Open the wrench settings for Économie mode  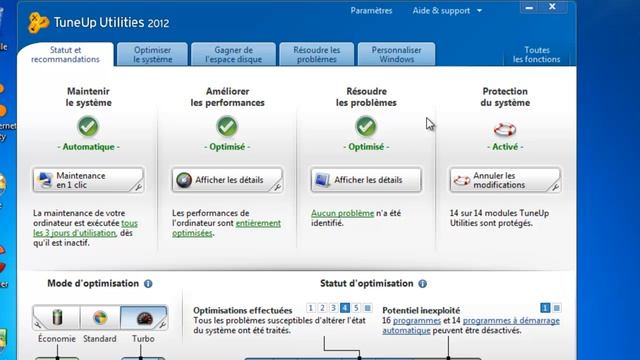pyautogui.click(x=38, y=324)
